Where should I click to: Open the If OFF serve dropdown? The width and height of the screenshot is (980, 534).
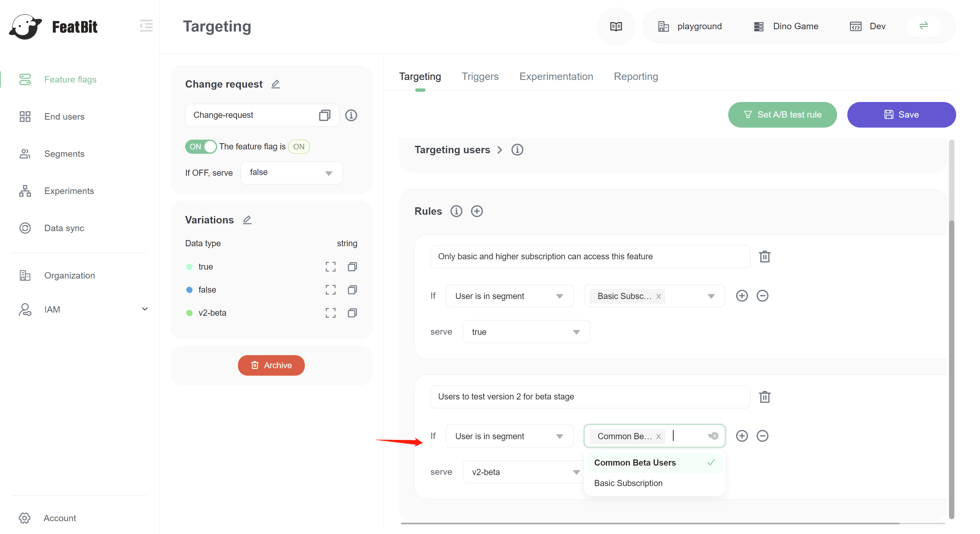click(x=291, y=173)
